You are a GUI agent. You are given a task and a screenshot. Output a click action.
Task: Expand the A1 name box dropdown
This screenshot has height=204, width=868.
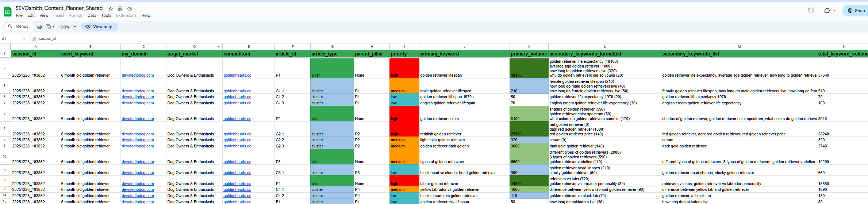[24, 39]
